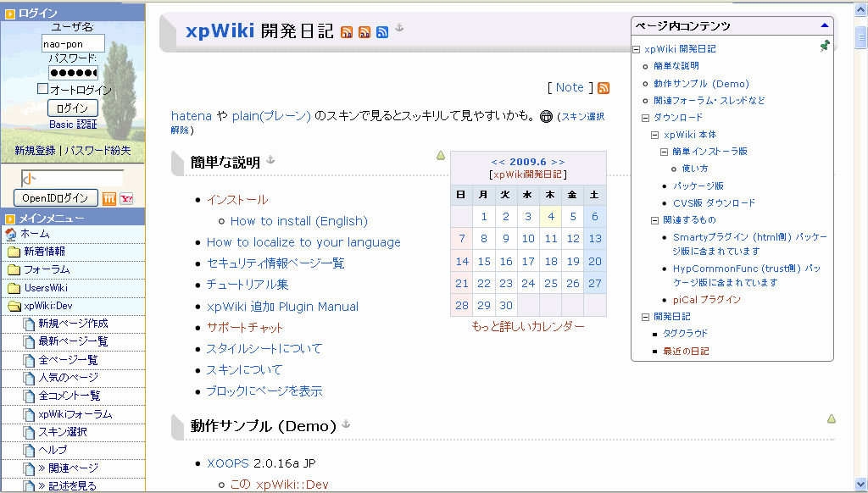Viewport: 868px width, 493px height.
Task: Collapse the ページ内コンテンツ panel with blue arrow
Action: click(824, 26)
